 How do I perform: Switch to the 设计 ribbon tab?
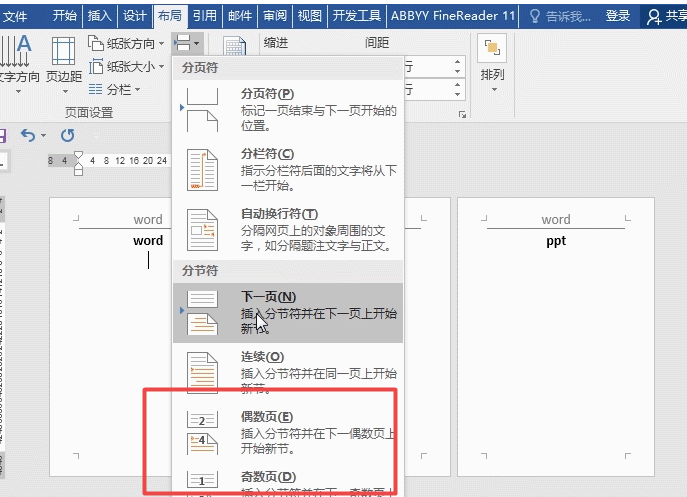pyautogui.click(x=135, y=16)
